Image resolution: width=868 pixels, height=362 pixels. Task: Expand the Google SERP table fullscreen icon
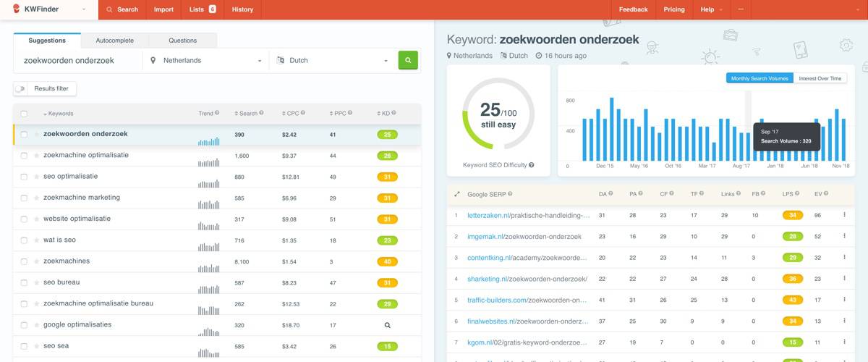pos(456,194)
